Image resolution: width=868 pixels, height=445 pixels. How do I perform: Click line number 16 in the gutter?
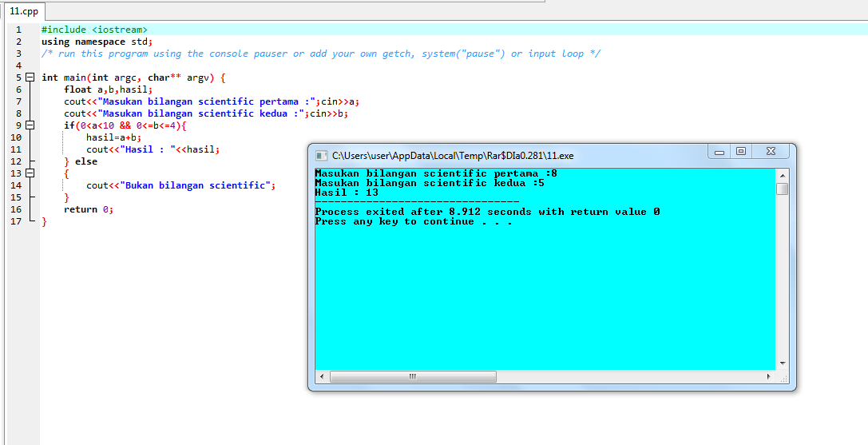coord(15,209)
